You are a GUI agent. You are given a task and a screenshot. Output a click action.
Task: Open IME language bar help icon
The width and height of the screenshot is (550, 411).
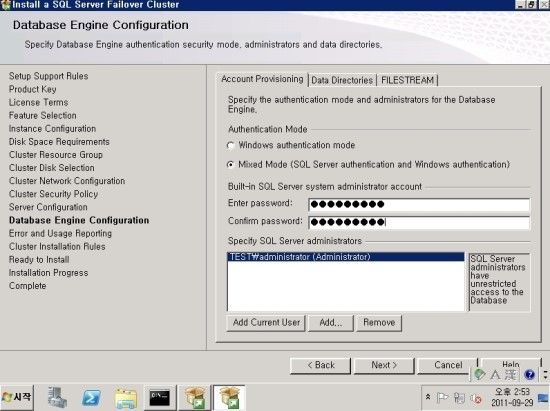[529, 375]
